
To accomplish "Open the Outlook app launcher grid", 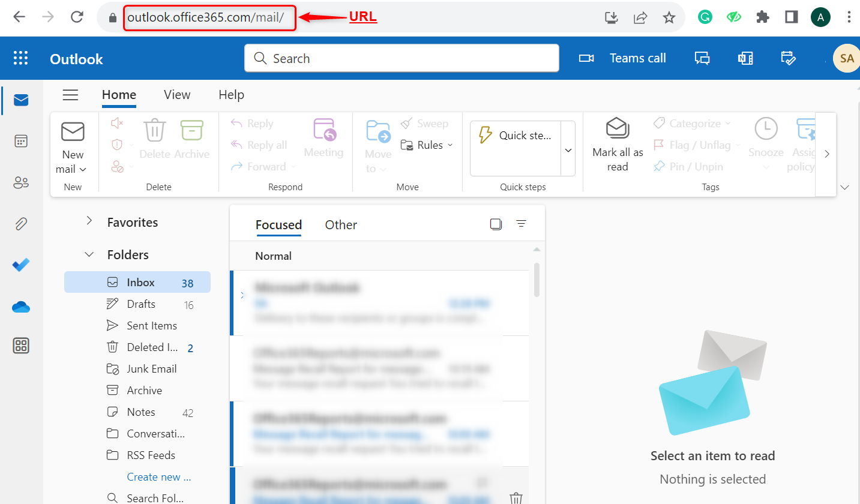I will coord(21,58).
